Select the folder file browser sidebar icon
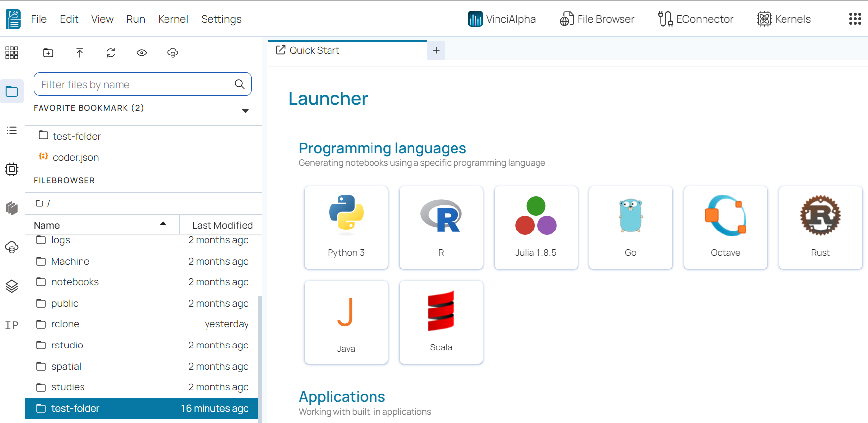This screenshot has height=423, width=868. [x=12, y=91]
